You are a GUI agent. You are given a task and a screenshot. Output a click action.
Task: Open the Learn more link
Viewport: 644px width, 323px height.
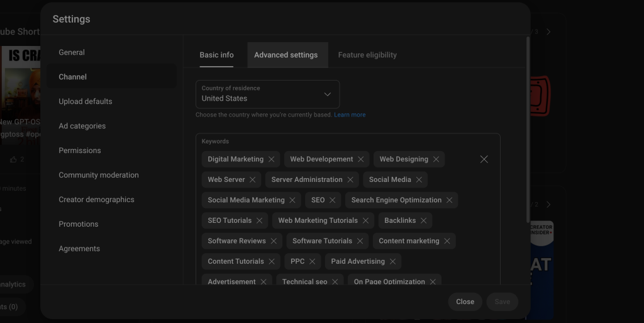click(350, 115)
